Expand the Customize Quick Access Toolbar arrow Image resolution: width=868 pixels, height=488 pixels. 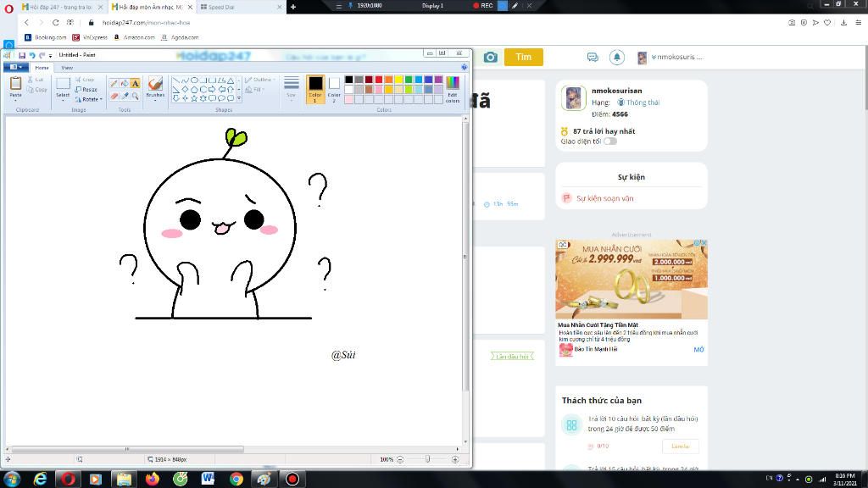click(50, 55)
